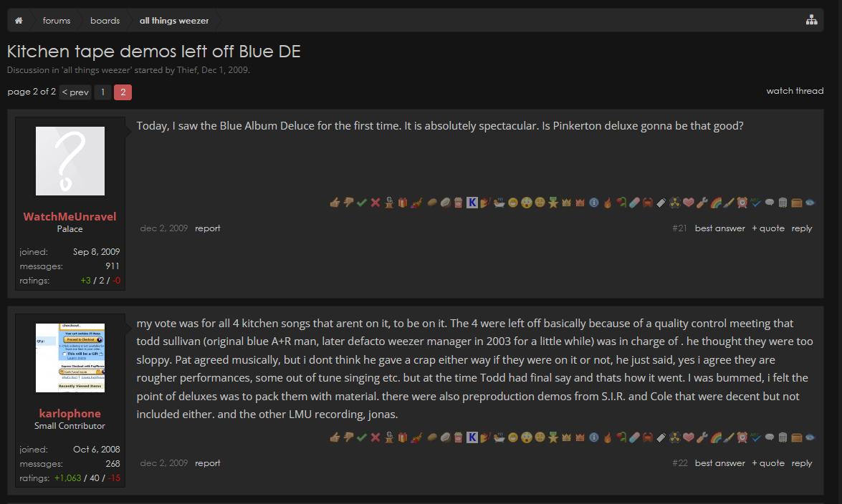Rate WatchMeUnravel's post with thumbs up

[x=334, y=203]
